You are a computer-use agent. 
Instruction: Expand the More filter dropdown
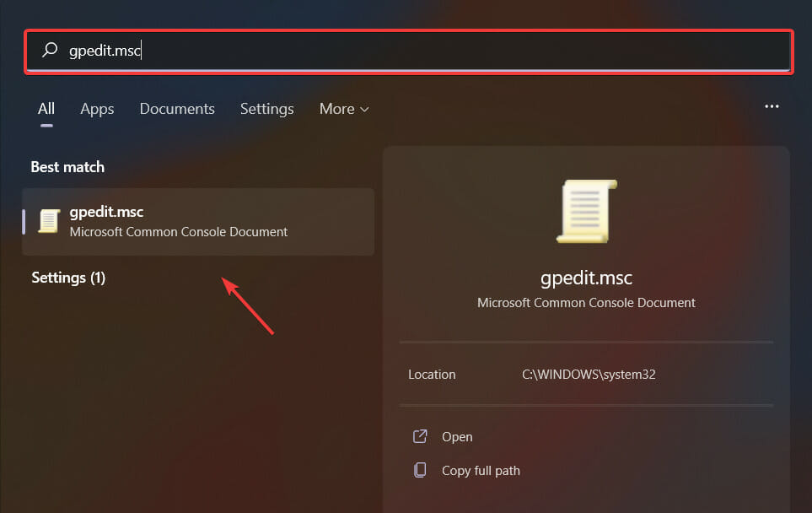(x=343, y=109)
